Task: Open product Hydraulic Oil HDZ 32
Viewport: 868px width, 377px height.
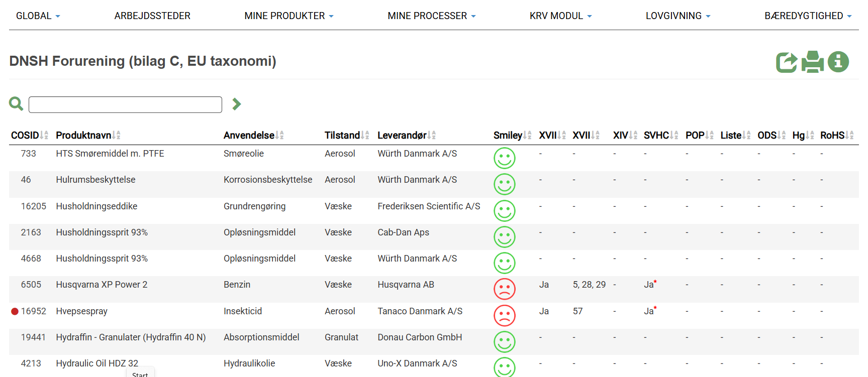Action: click(x=97, y=363)
